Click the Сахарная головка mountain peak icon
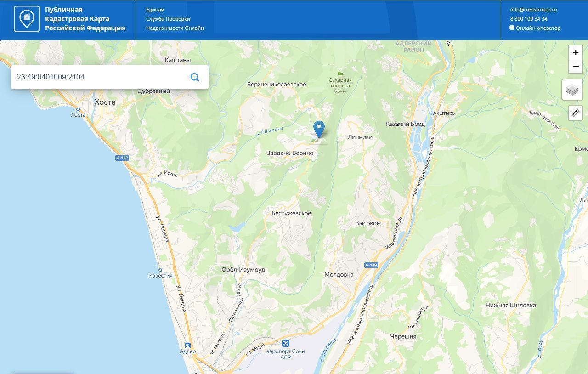Screen dimensions: 588x374 click(340, 73)
